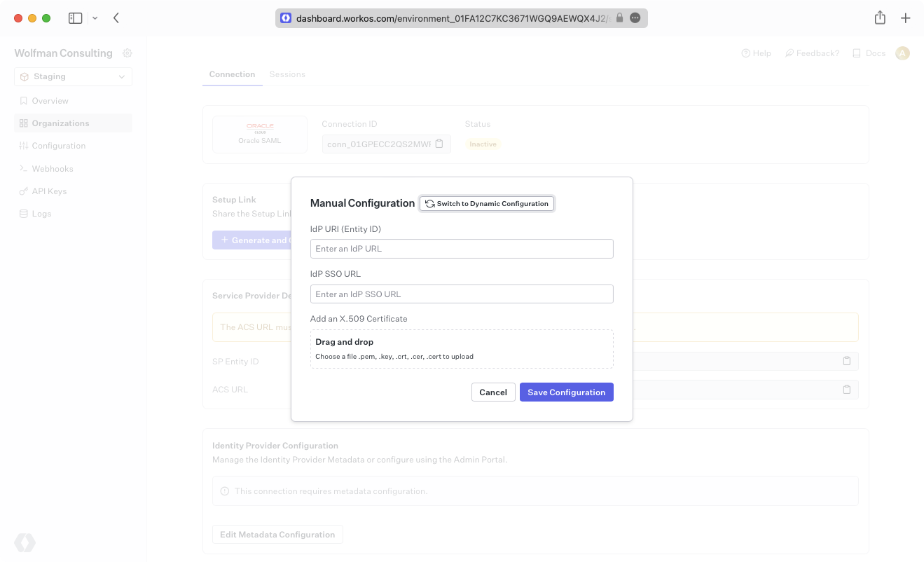The width and height of the screenshot is (924, 562).
Task: Switch to the Sessions tab
Action: [x=287, y=74]
